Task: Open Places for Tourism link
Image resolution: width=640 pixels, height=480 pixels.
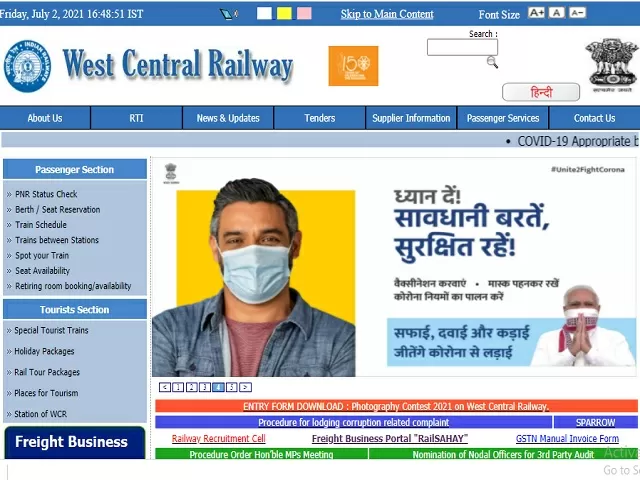Action: click(x=46, y=393)
